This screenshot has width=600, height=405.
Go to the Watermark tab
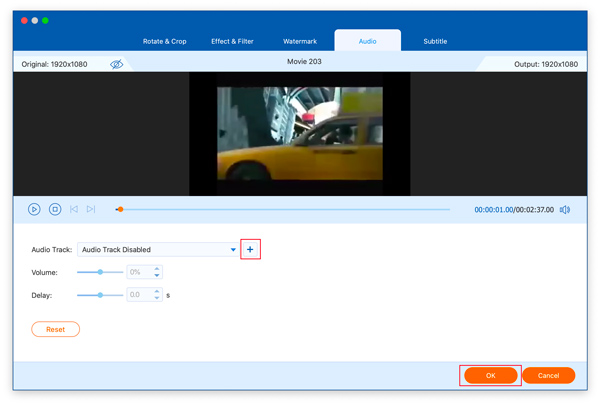click(300, 42)
